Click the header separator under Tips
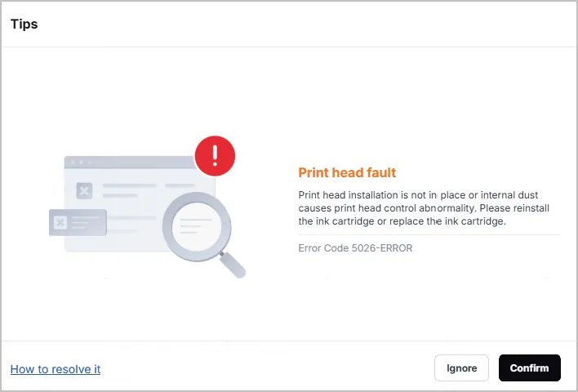The image size is (578, 392). [x=289, y=47]
